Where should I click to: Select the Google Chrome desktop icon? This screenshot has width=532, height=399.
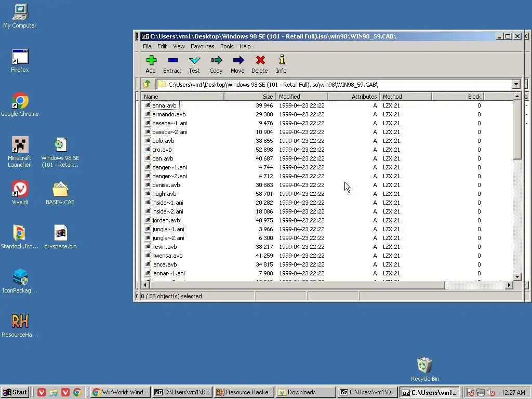(20, 104)
